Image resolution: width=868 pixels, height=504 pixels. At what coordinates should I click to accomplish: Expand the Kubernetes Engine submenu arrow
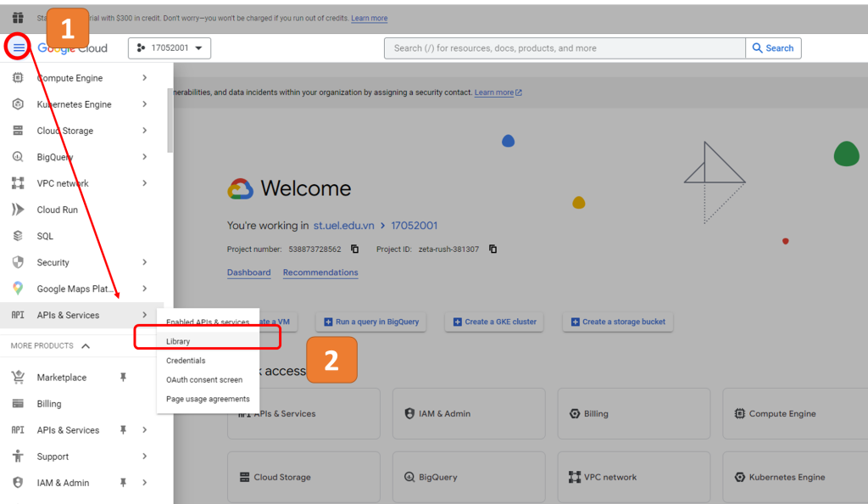tap(145, 104)
